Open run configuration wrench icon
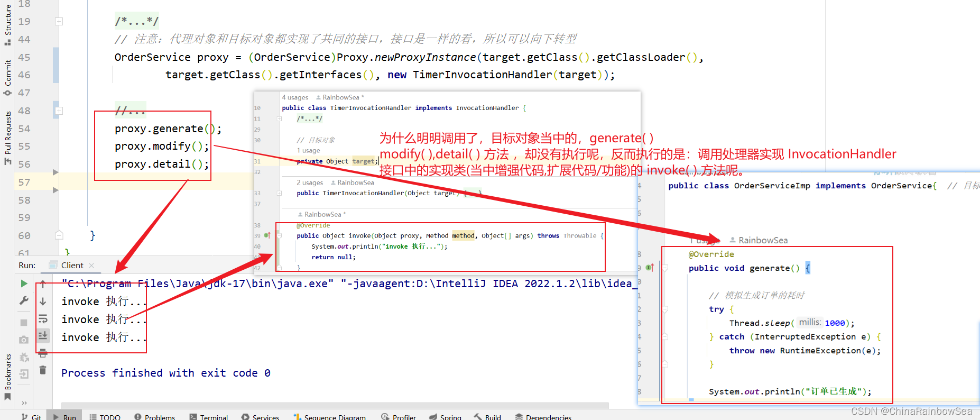This screenshot has height=420, width=980. (24, 301)
